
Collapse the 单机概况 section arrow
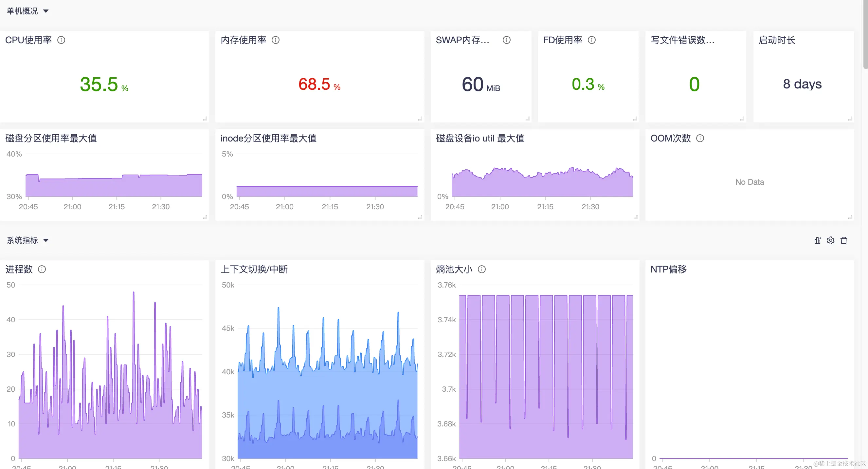(46, 11)
